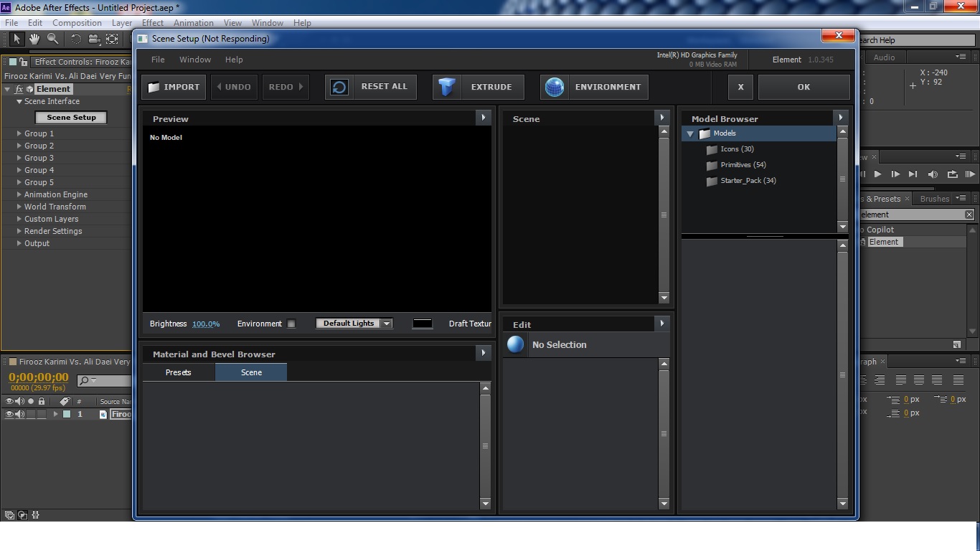Viewport: 980px width, 551px height.
Task: Open the Animation menu in After Effects
Action: (194, 23)
